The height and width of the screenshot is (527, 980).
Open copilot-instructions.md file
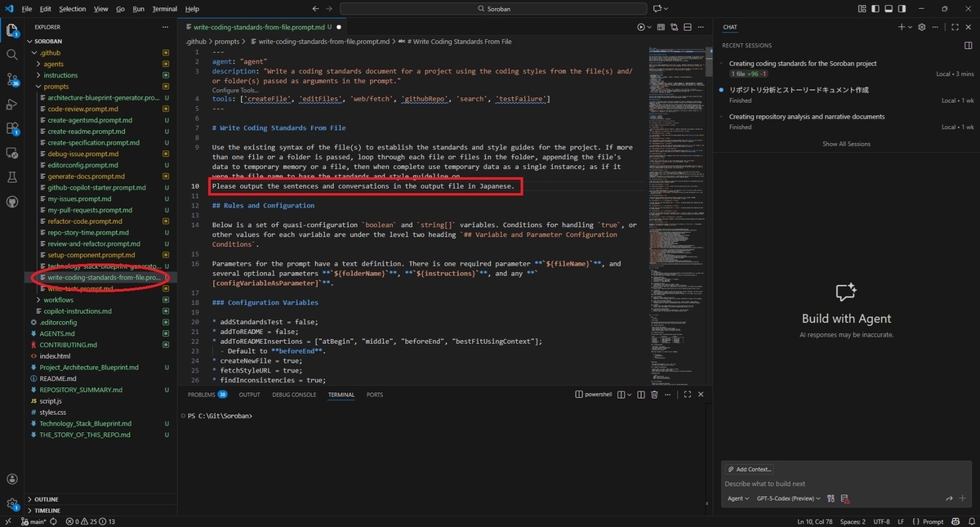(x=79, y=311)
